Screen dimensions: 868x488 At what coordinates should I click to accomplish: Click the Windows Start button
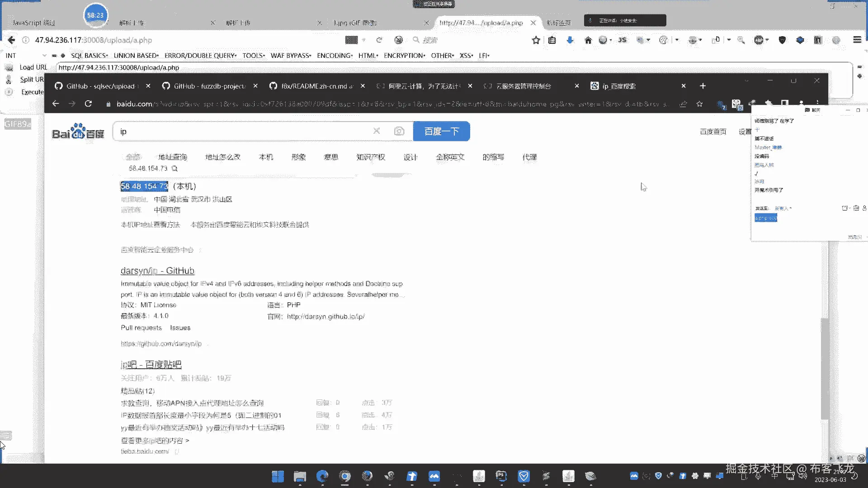coord(278,476)
